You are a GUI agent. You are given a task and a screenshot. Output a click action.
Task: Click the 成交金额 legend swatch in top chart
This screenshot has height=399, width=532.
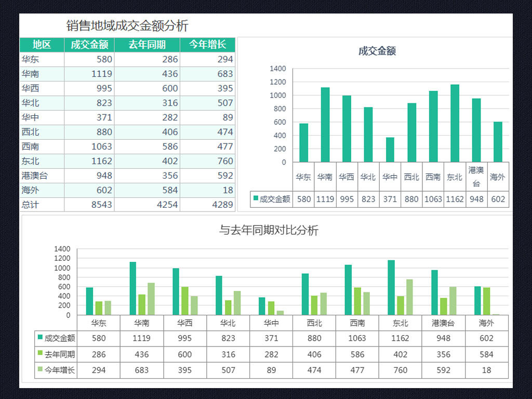pyautogui.click(x=256, y=198)
